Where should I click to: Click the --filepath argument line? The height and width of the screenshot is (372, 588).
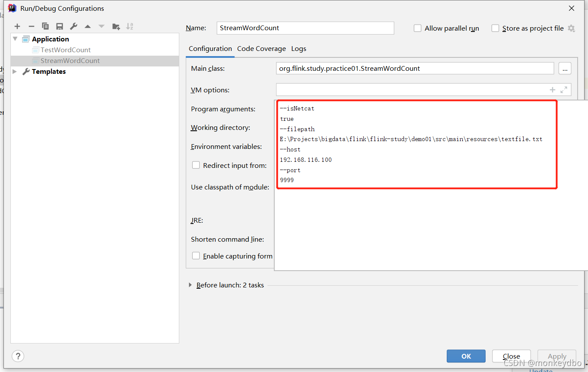tap(297, 129)
